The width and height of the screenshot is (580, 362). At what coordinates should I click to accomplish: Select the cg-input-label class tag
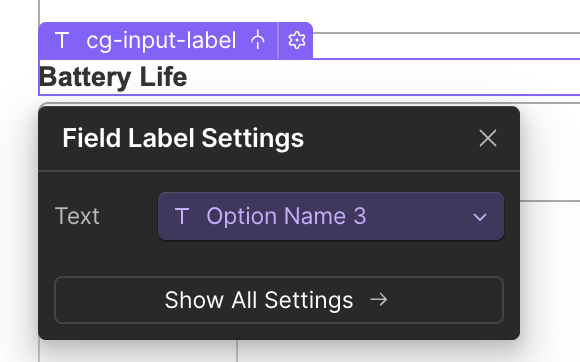161,40
